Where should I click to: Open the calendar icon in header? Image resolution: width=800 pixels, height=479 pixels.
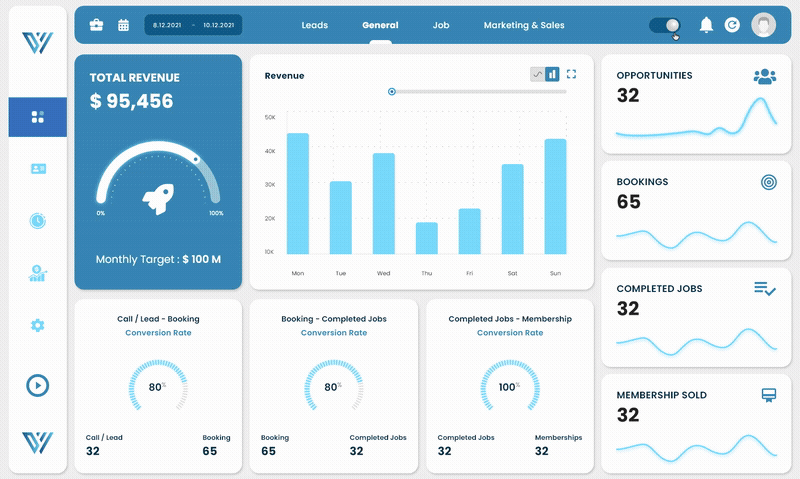point(123,25)
